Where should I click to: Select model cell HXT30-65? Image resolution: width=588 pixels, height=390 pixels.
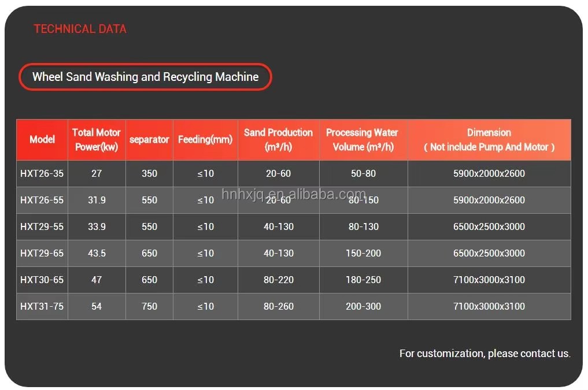(x=42, y=280)
